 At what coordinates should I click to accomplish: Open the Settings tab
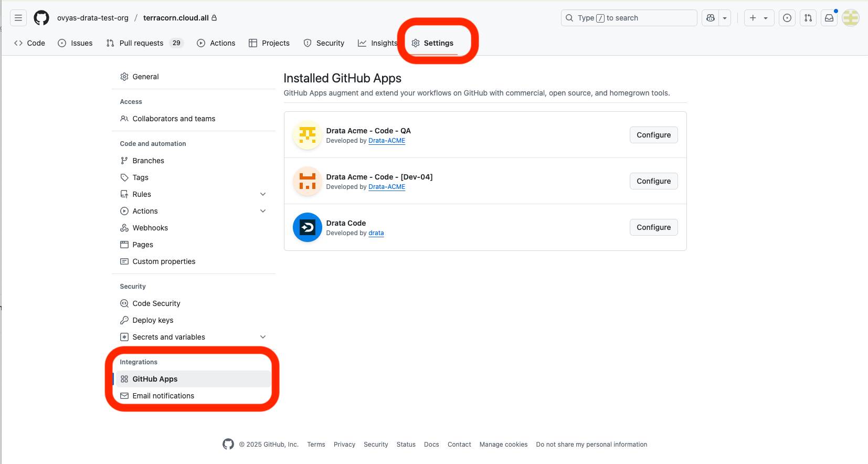coord(433,43)
